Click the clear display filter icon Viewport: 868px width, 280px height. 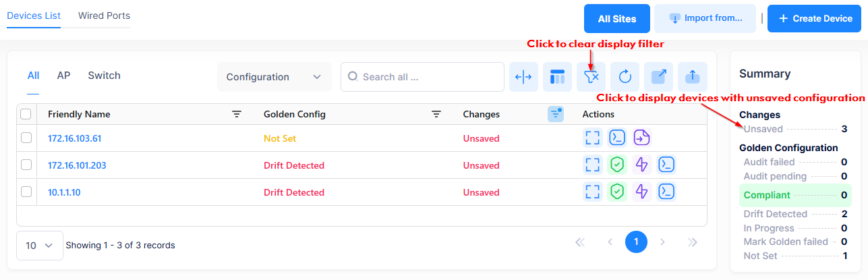click(x=591, y=77)
